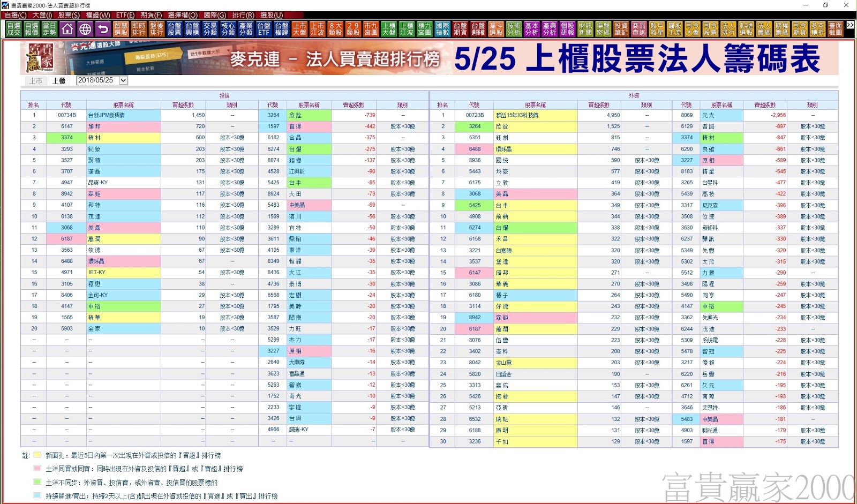Open the 選股(U) menu

tap(272, 15)
